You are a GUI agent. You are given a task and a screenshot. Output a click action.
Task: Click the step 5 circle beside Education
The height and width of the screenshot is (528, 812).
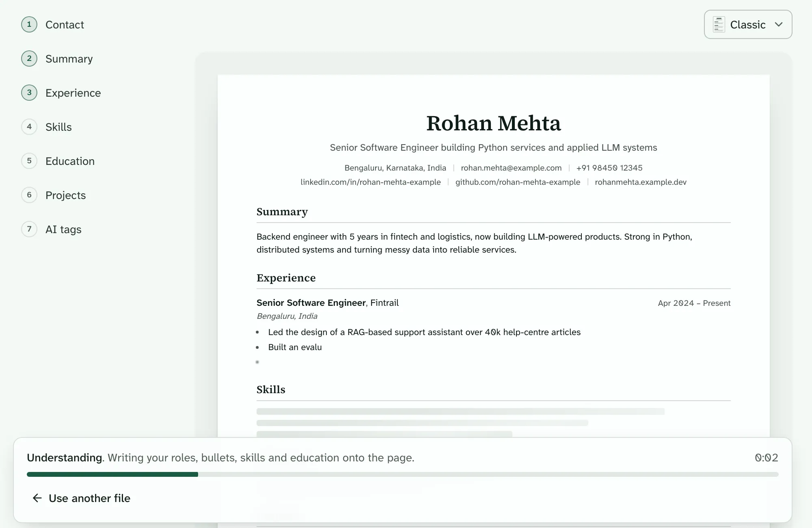point(29,161)
